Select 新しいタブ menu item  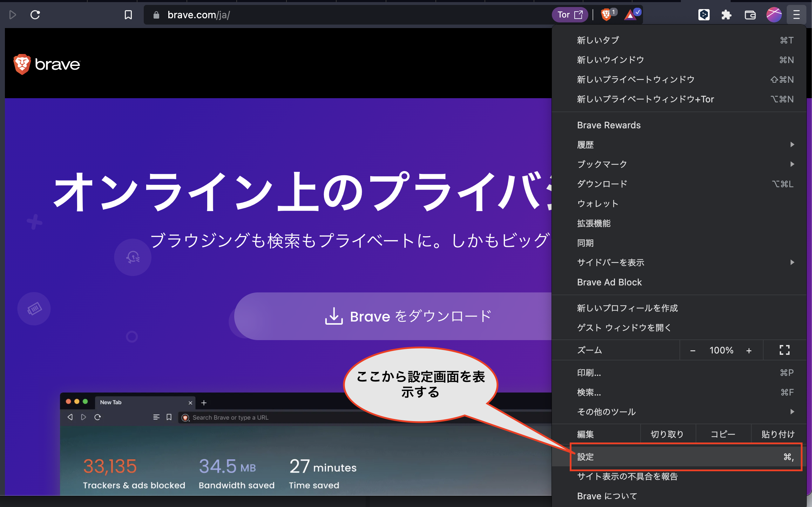click(x=679, y=40)
